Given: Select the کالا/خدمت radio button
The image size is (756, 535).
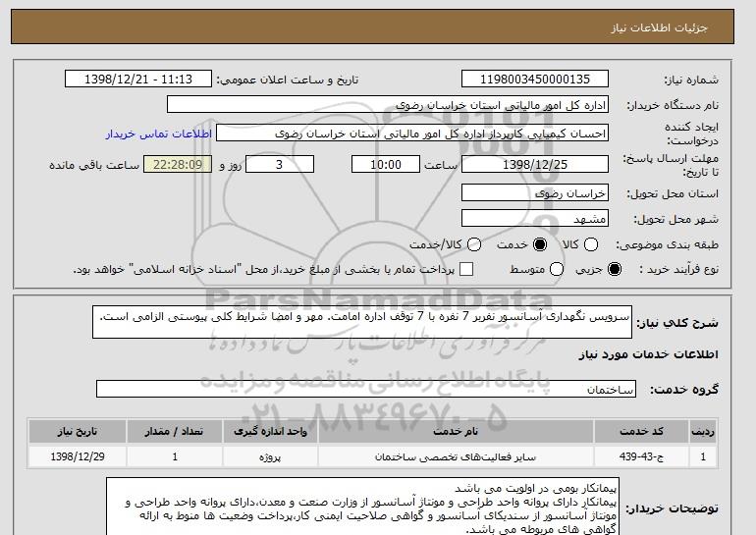Looking at the screenshot, I should (474, 244).
